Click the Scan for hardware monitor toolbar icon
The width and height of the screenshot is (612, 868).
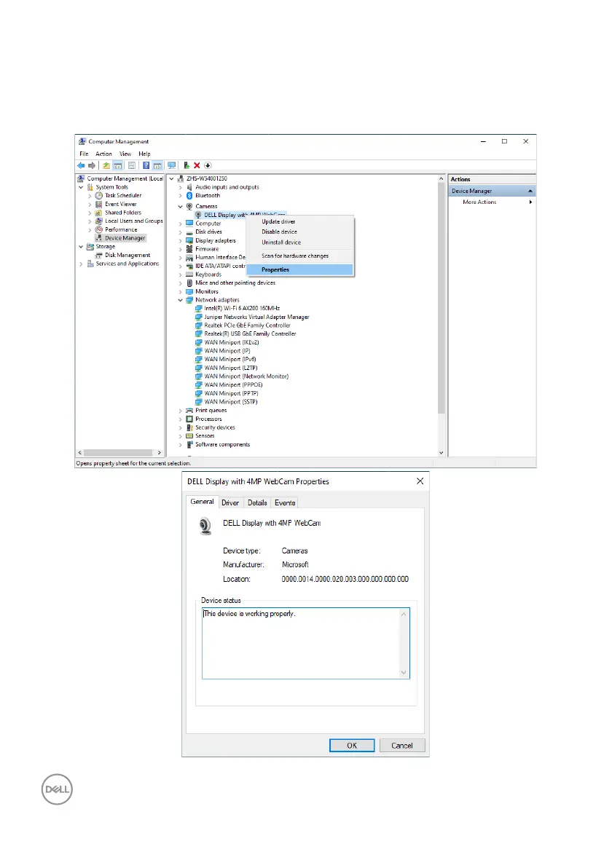pos(172,165)
